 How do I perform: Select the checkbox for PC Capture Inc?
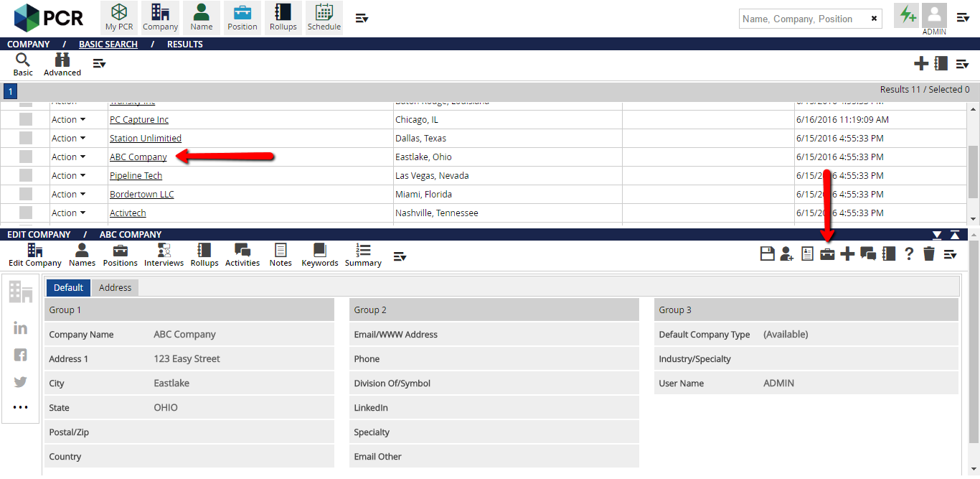point(26,119)
